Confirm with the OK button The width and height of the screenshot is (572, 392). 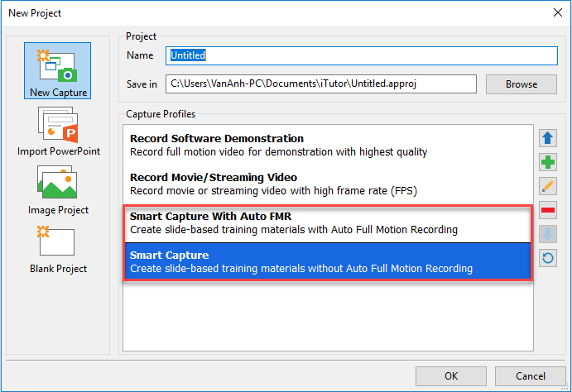pos(451,376)
